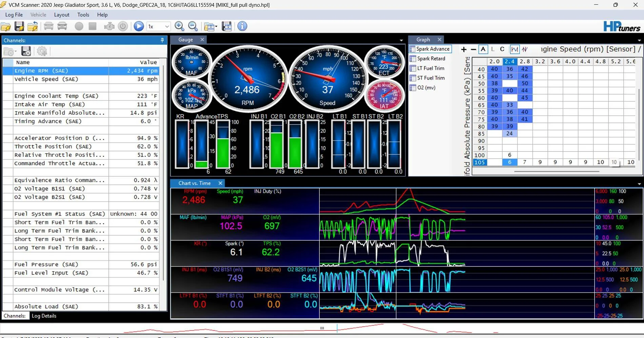
Task: Toggle the boxed line-plot icon in Graph toolbar
Action: 515,49
